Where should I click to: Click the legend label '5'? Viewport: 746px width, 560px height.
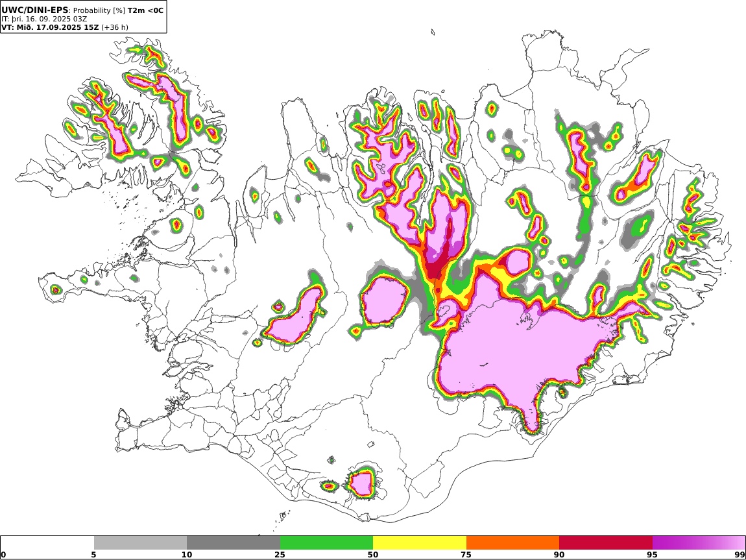(x=93, y=555)
